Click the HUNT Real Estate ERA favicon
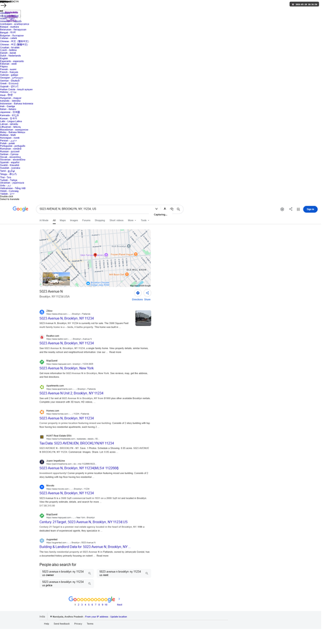This screenshot has width=325, height=644. coord(42,437)
